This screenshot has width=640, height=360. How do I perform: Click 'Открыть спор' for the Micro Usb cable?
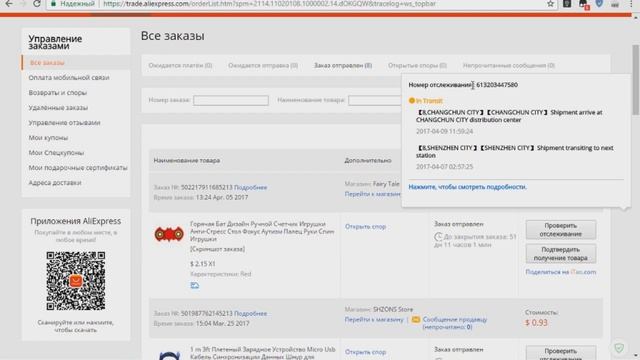(365, 352)
